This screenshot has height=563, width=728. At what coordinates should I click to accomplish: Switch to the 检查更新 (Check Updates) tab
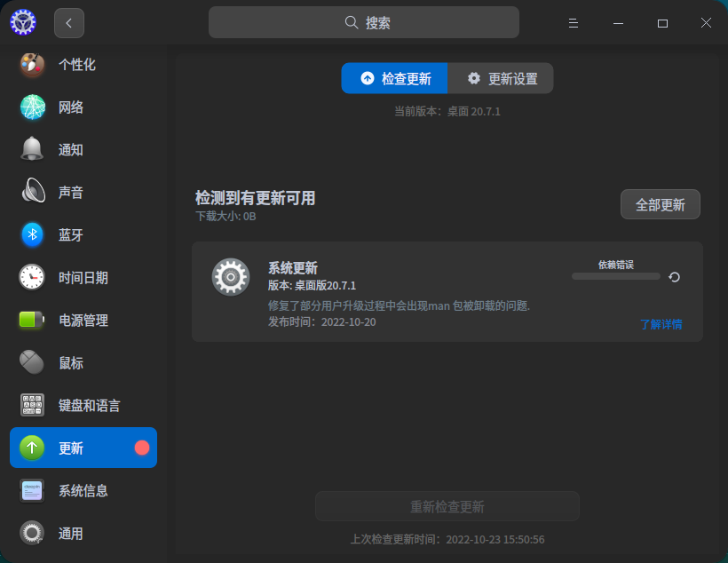tap(394, 78)
